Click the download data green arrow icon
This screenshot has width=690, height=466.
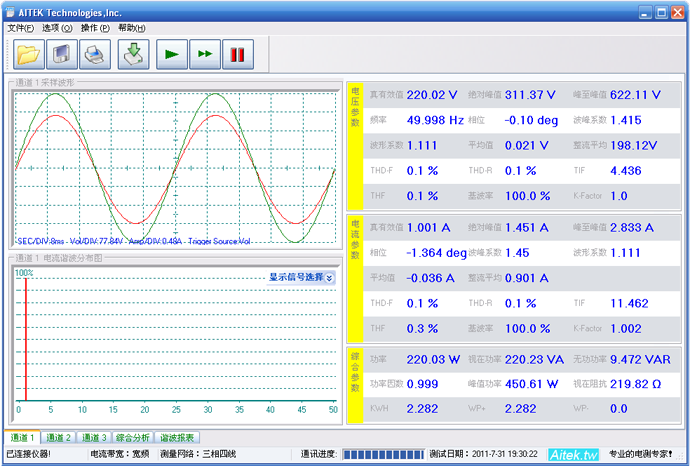tap(134, 54)
